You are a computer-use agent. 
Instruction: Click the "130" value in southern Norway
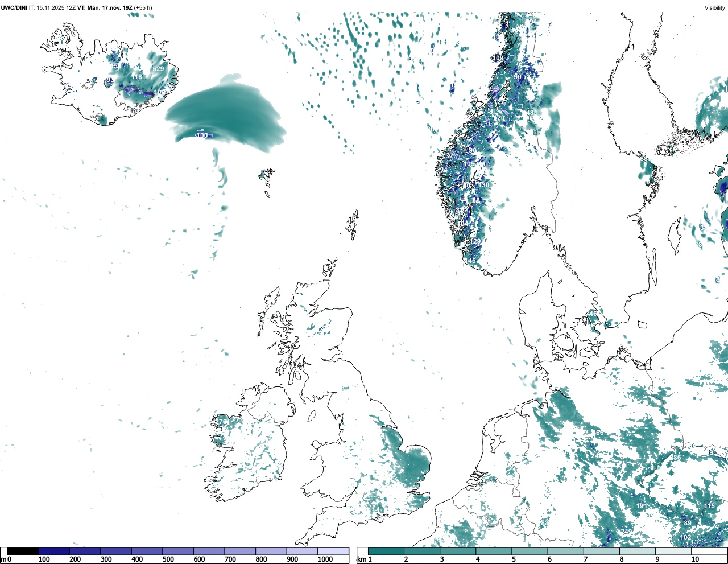pyautogui.click(x=483, y=185)
